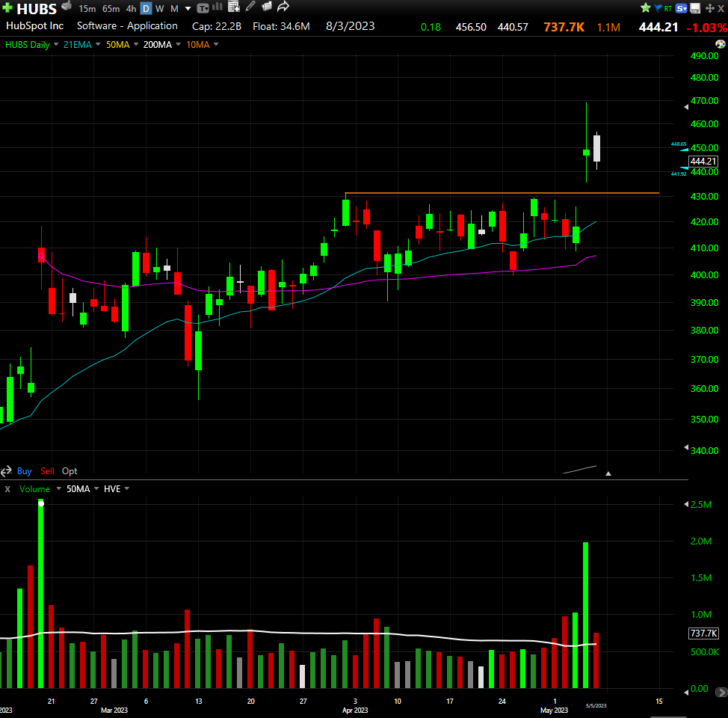Switch to 15m timeframe
Image resolution: width=728 pixels, height=718 pixels.
coord(87,9)
